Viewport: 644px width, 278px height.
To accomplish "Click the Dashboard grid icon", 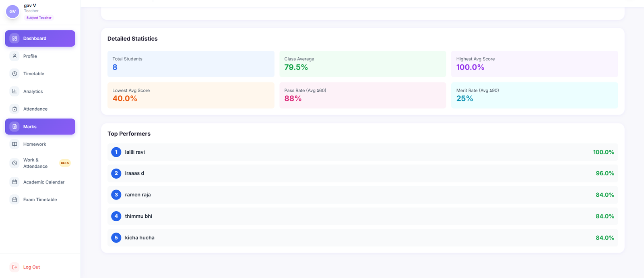I will coord(14,38).
